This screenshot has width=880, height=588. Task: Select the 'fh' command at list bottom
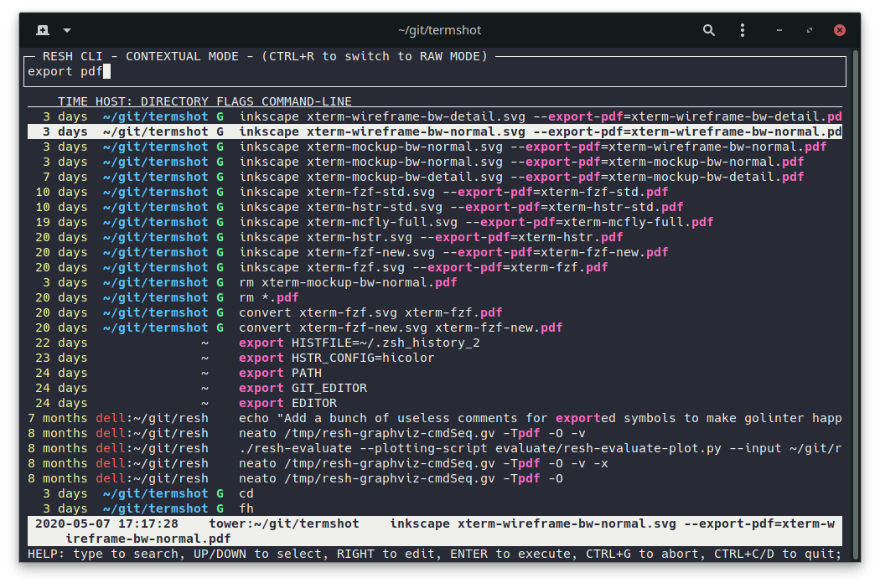click(246, 508)
